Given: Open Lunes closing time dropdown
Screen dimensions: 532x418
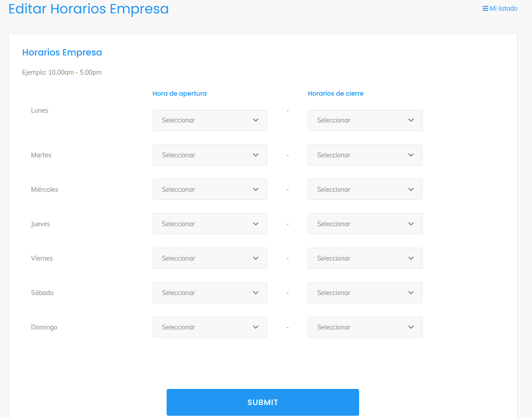Looking at the screenshot, I should tap(364, 120).
